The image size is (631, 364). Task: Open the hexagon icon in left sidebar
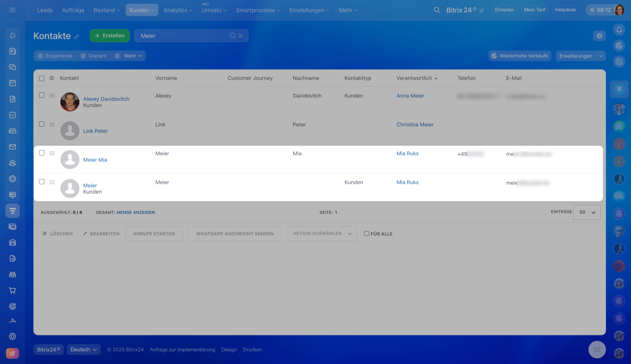click(x=13, y=179)
